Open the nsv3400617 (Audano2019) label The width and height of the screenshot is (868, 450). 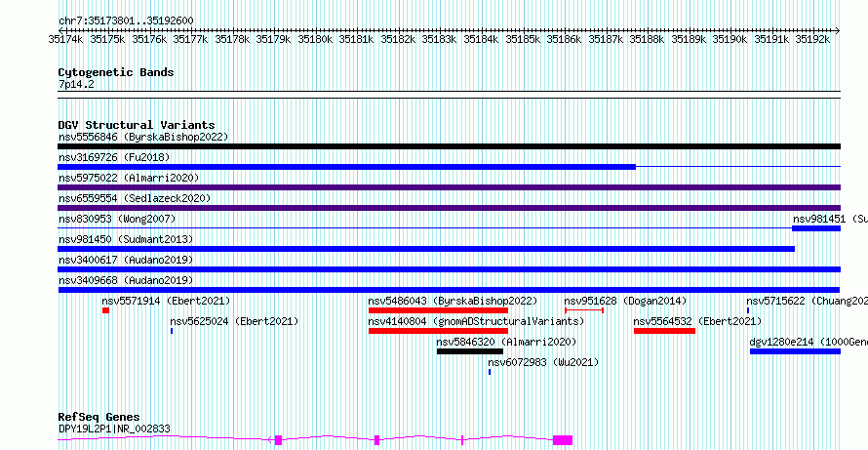[x=126, y=260]
